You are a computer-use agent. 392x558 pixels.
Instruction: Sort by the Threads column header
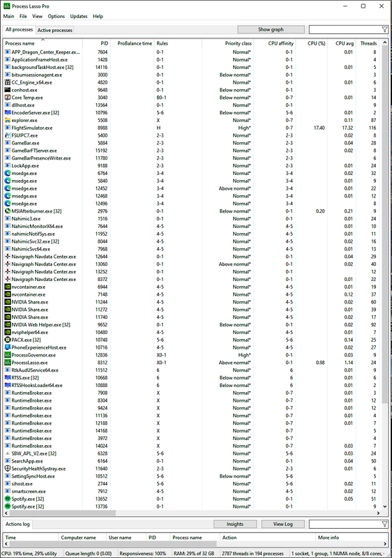click(368, 43)
